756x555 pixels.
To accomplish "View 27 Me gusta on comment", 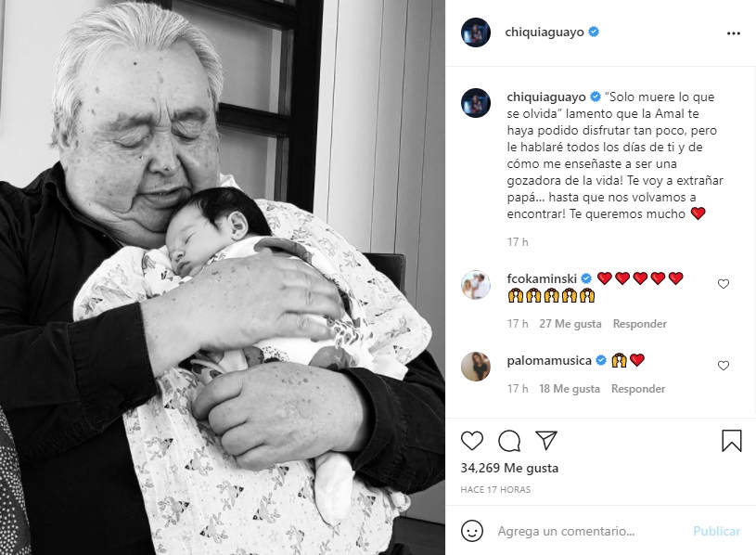I will [570, 324].
